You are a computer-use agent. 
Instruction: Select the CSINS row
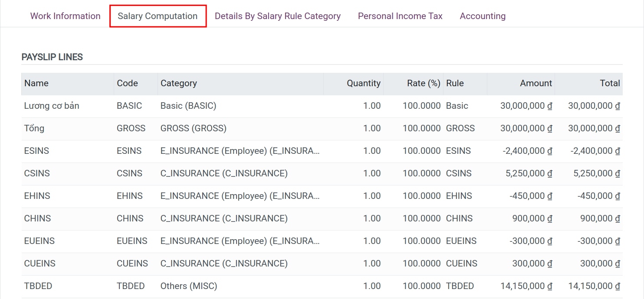coord(37,173)
